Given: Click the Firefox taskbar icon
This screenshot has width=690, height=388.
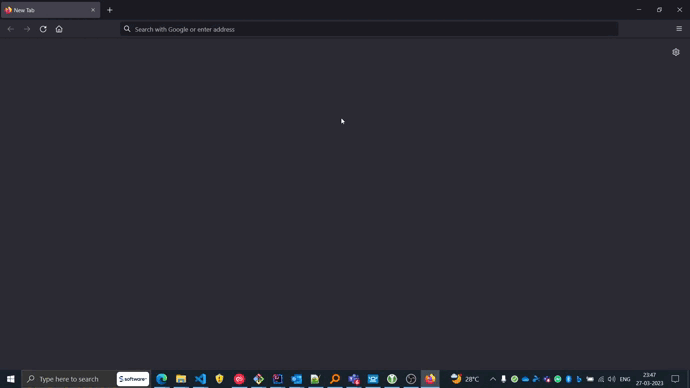Looking at the screenshot, I should [x=430, y=379].
